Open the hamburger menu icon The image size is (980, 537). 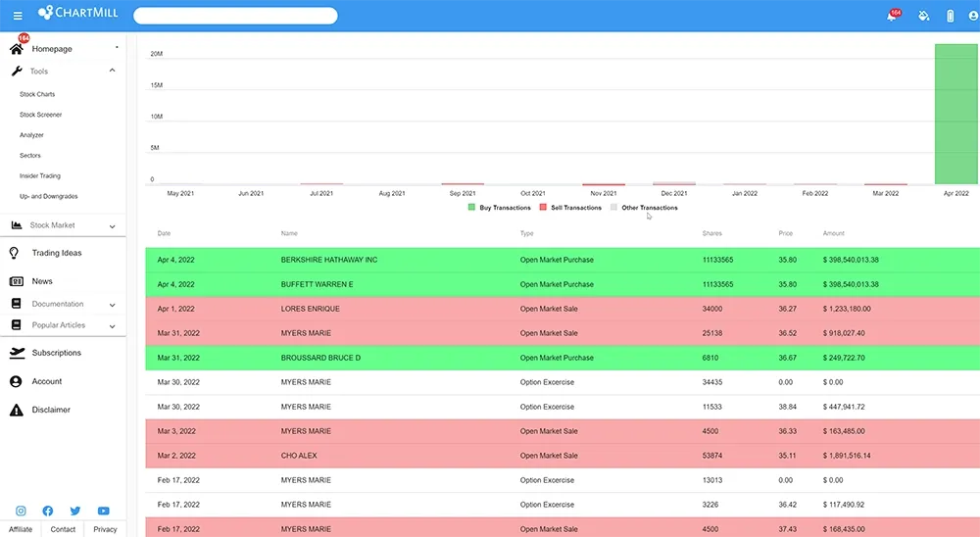[x=18, y=16]
